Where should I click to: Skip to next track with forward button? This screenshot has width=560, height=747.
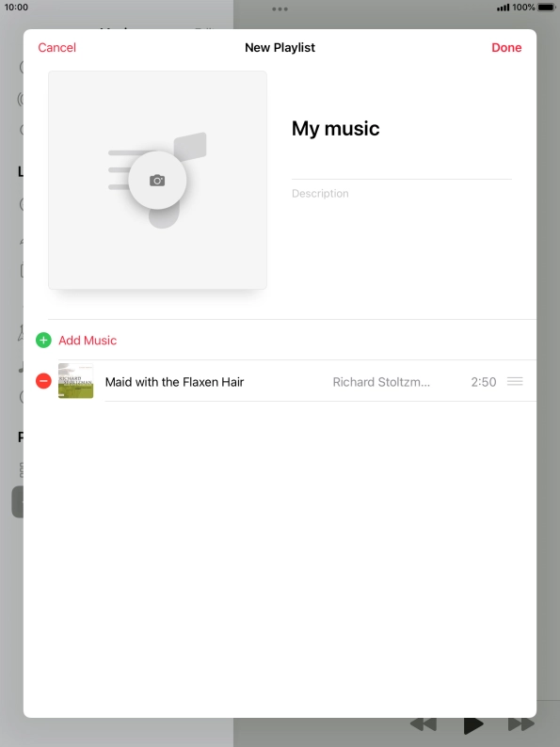click(520, 724)
